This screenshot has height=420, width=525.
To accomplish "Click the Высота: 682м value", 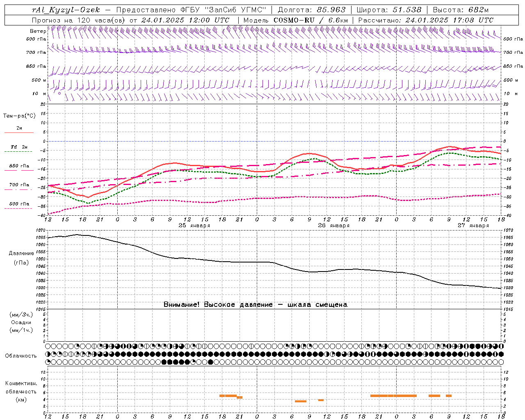I will 461,10.
